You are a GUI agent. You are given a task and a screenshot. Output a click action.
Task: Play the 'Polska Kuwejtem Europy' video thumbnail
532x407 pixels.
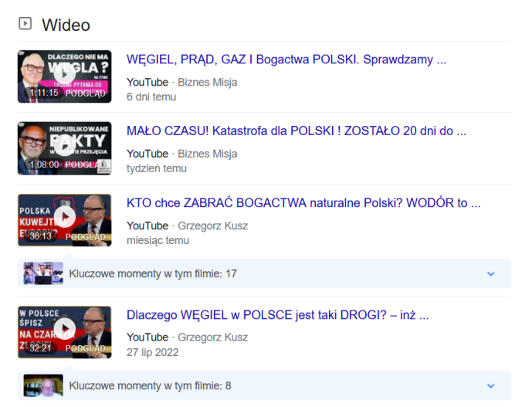point(64,220)
